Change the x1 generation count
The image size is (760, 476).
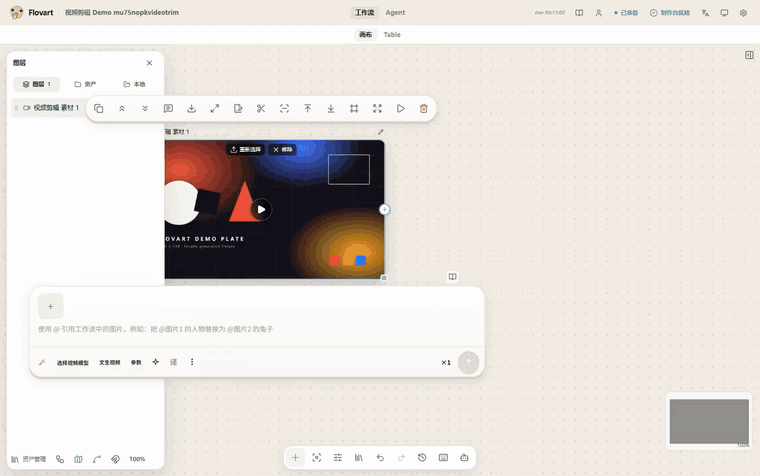pos(446,363)
